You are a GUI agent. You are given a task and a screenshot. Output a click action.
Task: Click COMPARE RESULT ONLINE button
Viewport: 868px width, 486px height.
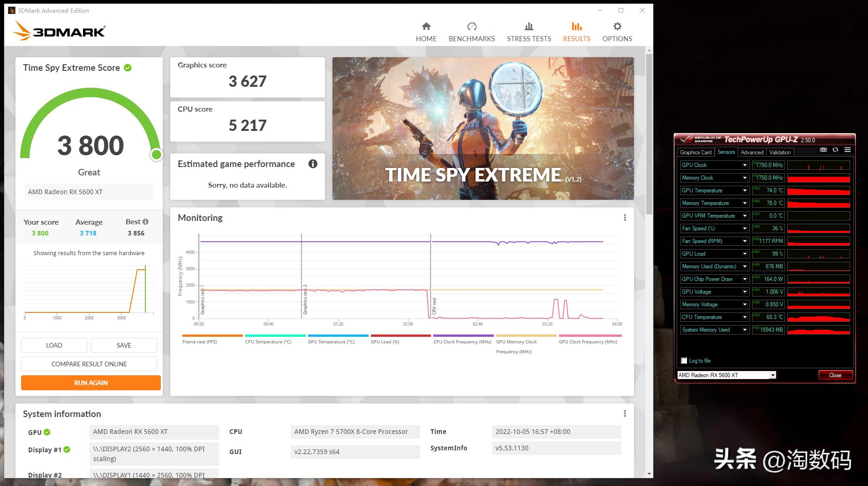89,364
